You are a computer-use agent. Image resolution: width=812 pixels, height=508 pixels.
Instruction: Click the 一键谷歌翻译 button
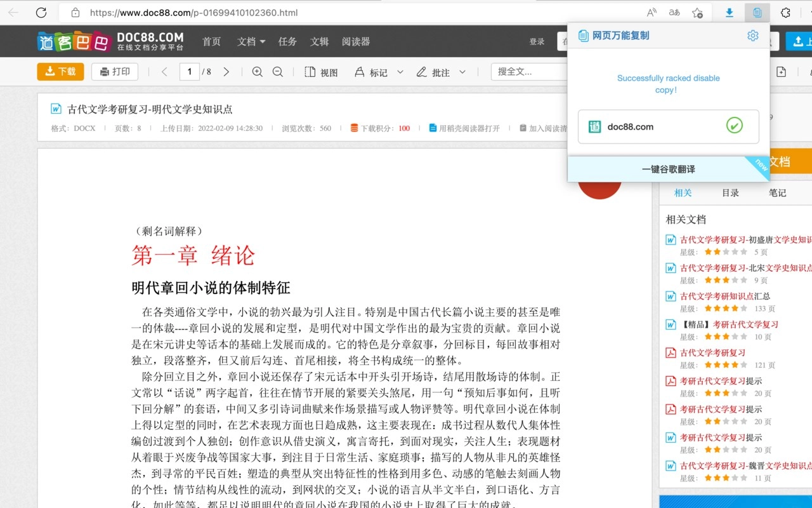pos(668,170)
